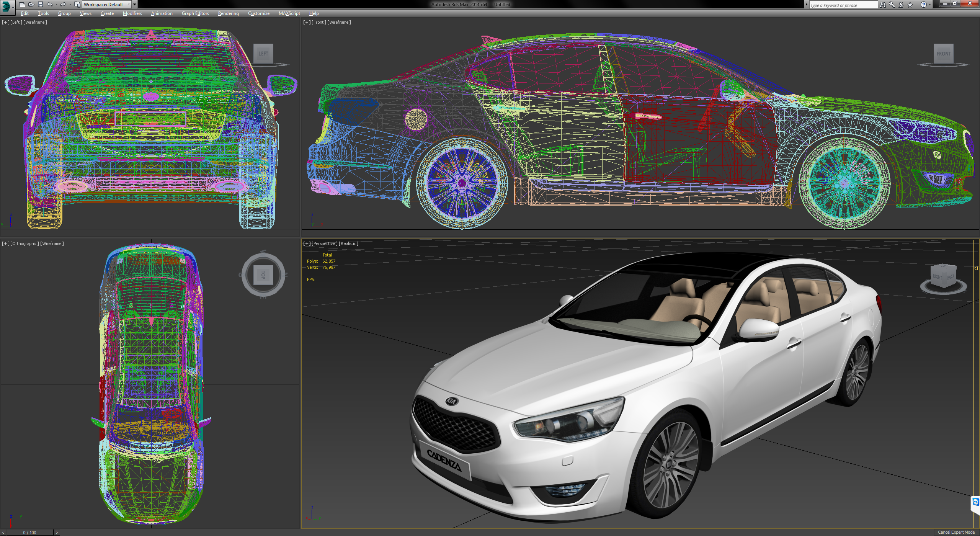
Task: Expand the Workspace: Default dropdown
Action: pos(129,5)
